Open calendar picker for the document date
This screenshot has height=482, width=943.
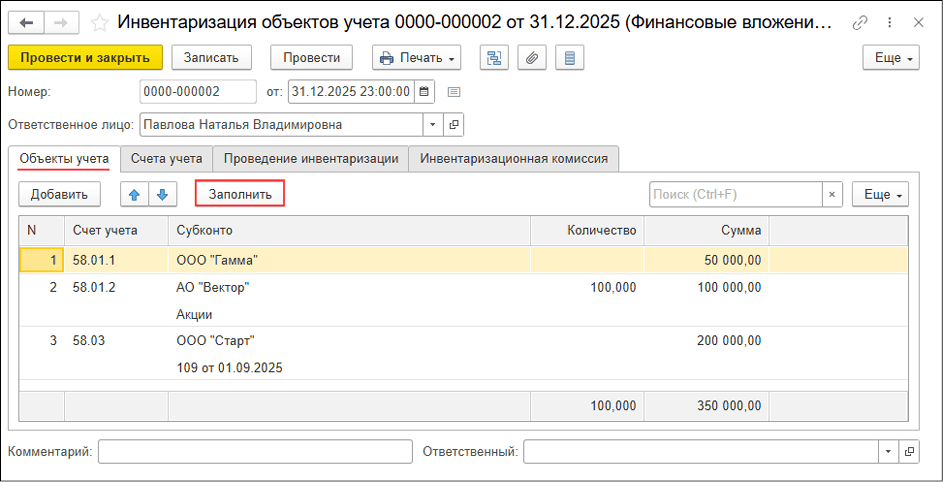coord(425,92)
